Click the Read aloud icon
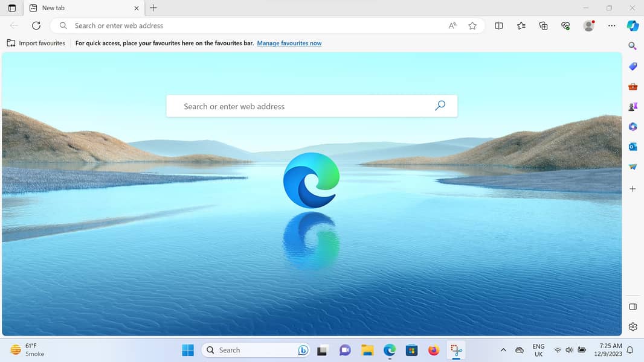Image resolution: width=644 pixels, height=362 pixels. point(452,26)
